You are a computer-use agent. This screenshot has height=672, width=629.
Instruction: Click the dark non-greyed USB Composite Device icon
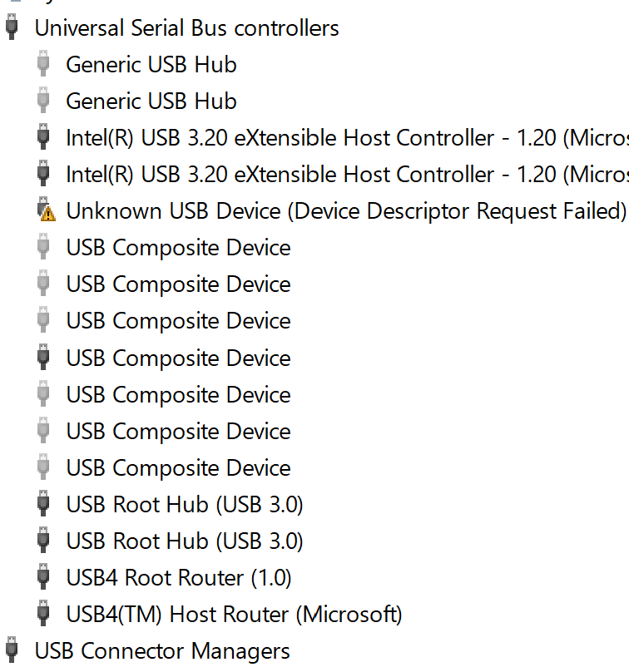pyautogui.click(x=44, y=358)
